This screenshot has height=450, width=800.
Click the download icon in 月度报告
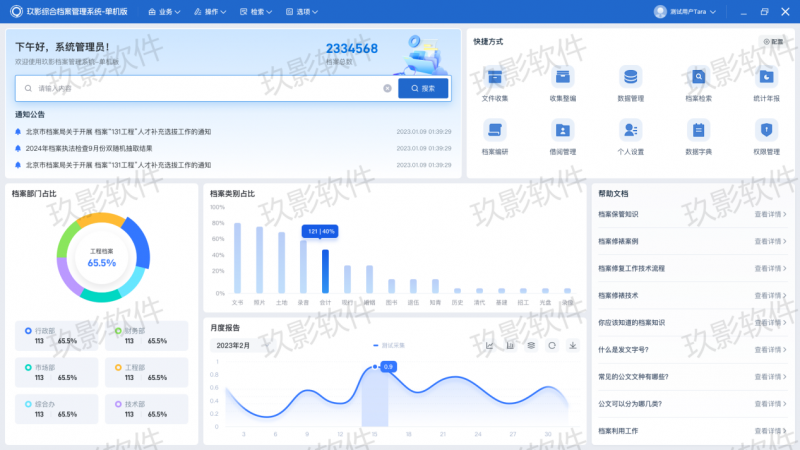click(x=573, y=345)
